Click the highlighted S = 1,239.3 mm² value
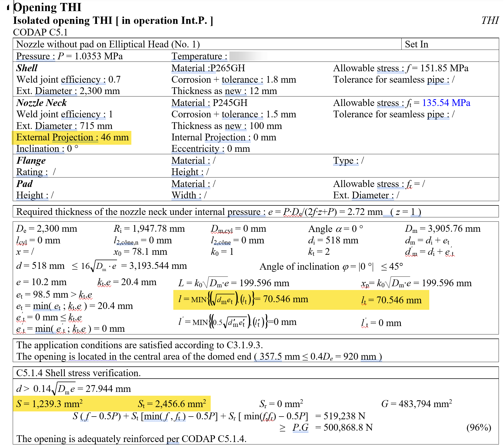 tap(49, 404)
